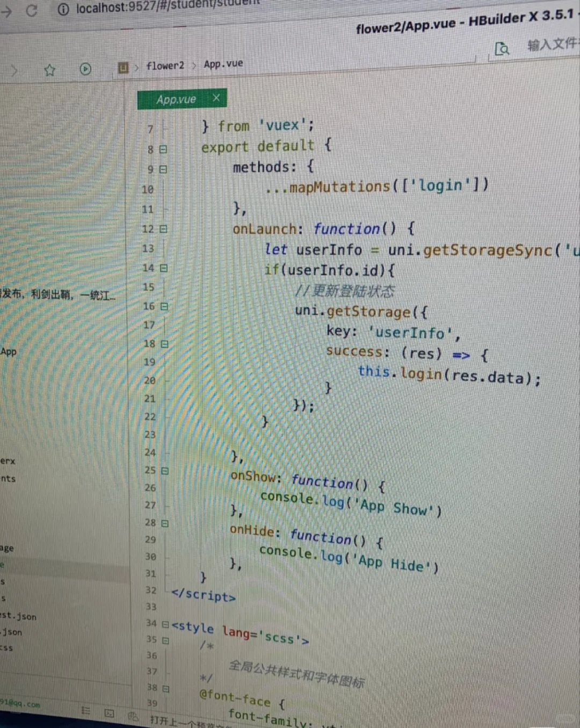
Task: Click the site info icon before localhost
Action: [x=63, y=9]
